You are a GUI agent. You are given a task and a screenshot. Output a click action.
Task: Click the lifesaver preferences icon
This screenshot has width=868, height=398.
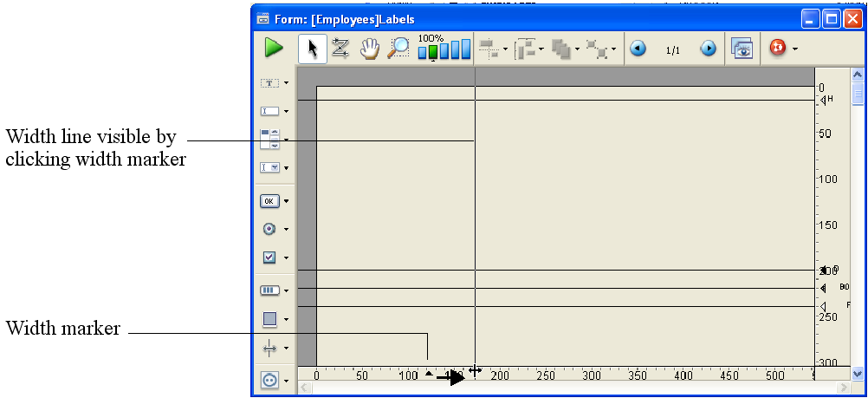[778, 49]
